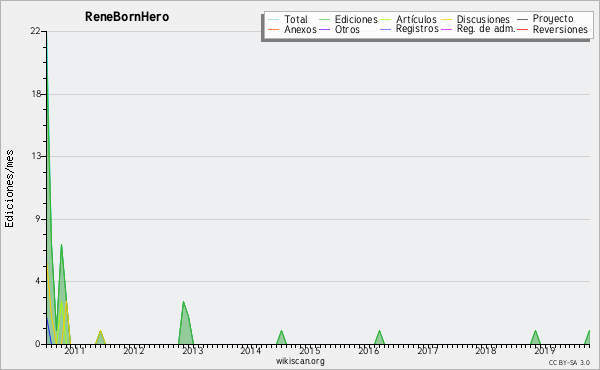Click the 18 y-axis value
The width and height of the screenshot is (600, 370).
click(36, 94)
